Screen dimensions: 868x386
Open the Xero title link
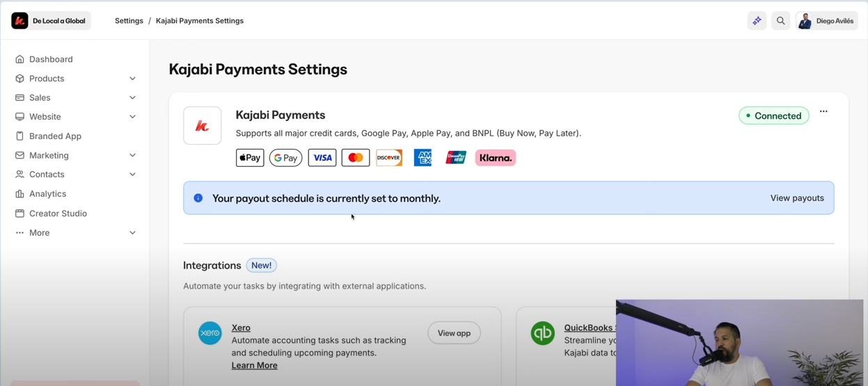[x=241, y=328]
